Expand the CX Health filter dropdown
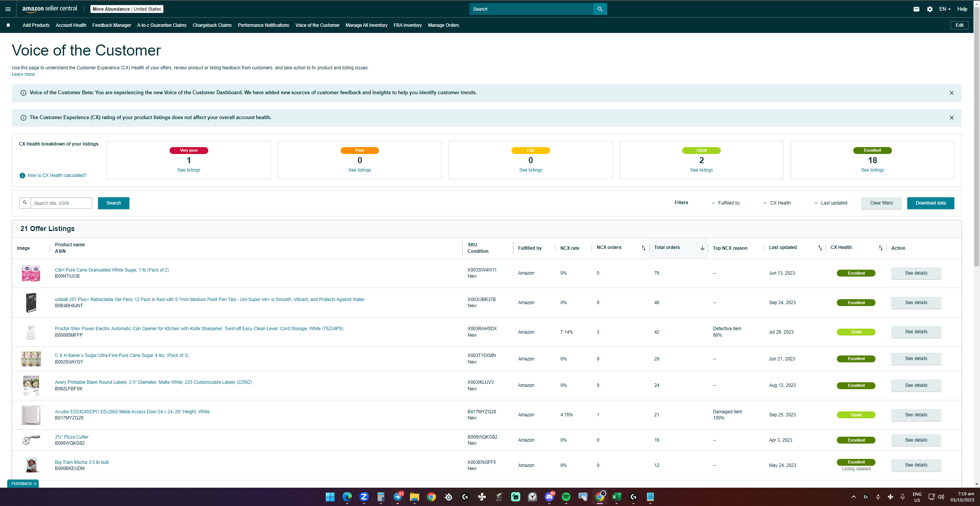The height and width of the screenshot is (506, 980). [777, 203]
